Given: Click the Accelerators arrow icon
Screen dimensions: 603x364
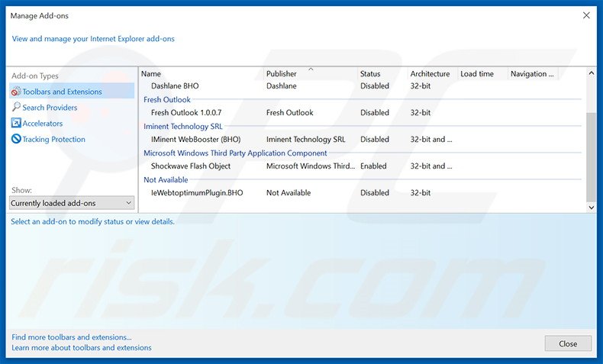Looking at the screenshot, I should [16, 124].
